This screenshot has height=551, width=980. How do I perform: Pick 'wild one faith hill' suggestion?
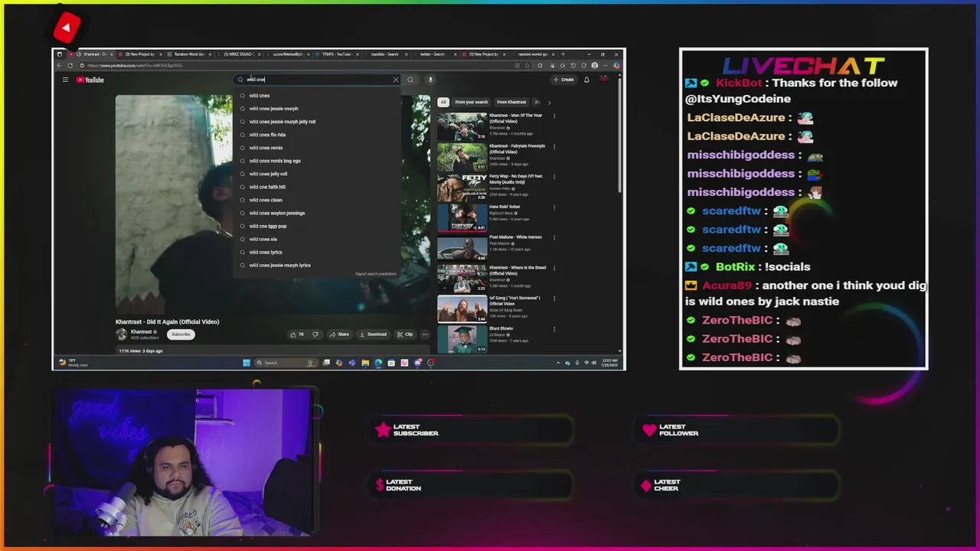(x=316, y=187)
